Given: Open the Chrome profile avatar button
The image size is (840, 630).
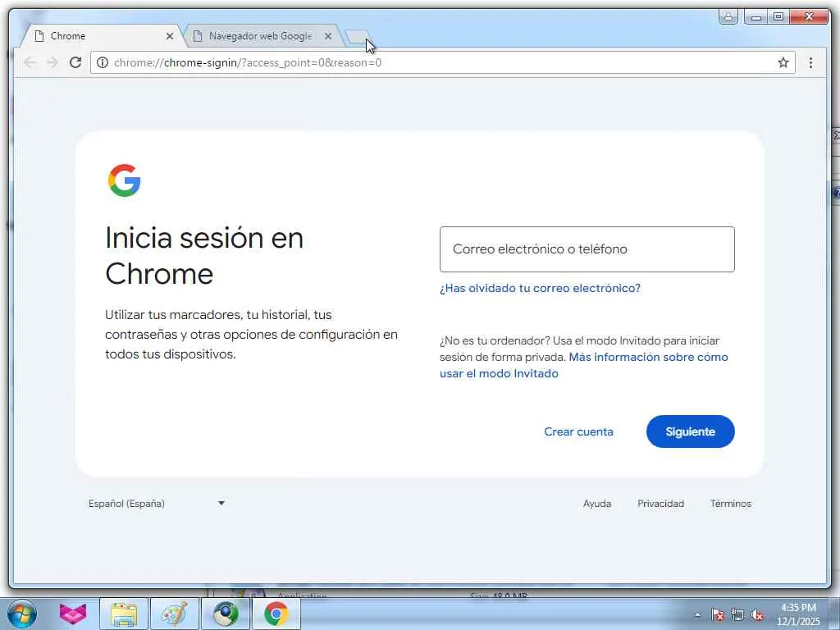Looking at the screenshot, I should coord(728,16).
